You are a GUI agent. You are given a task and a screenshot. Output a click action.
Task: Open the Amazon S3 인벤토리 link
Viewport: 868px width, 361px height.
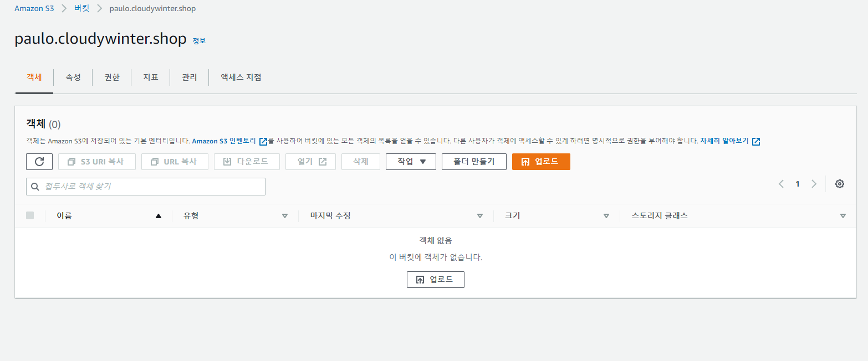[x=224, y=141]
